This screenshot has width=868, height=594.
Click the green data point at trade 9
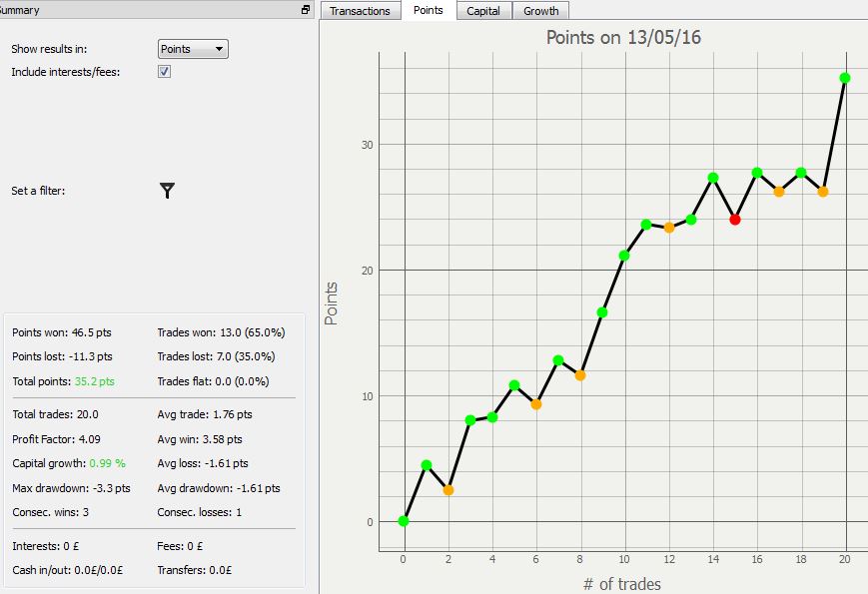(x=602, y=312)
